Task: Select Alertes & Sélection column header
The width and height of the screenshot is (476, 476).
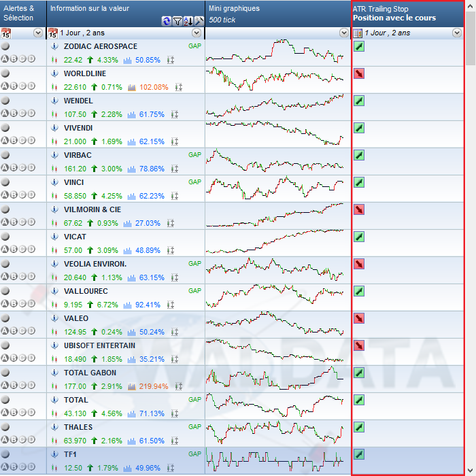Action: click(x=23, y=14)
